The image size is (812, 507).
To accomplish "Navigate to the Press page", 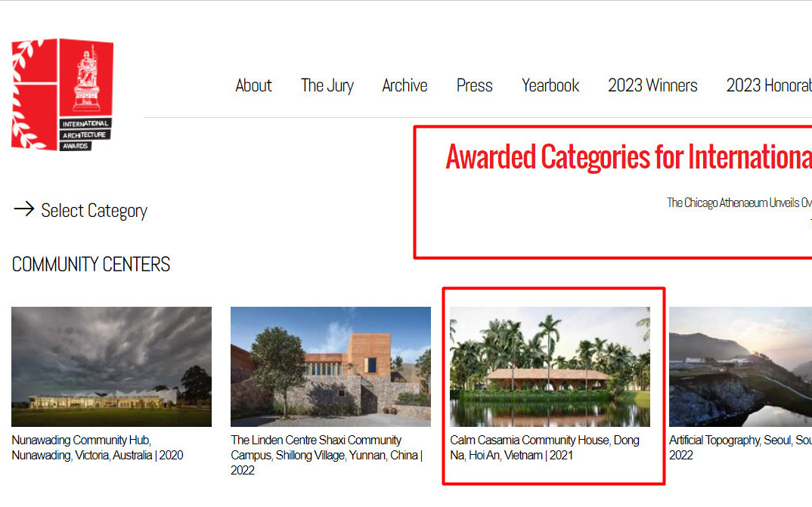I will (x=474, y=85).
